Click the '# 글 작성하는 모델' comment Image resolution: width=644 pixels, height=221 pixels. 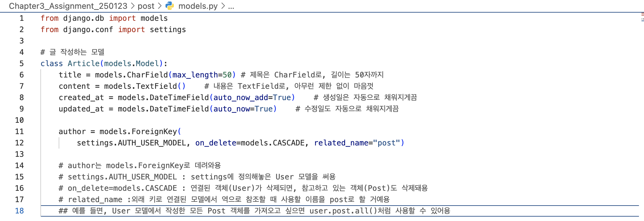[x=73, y=52]
